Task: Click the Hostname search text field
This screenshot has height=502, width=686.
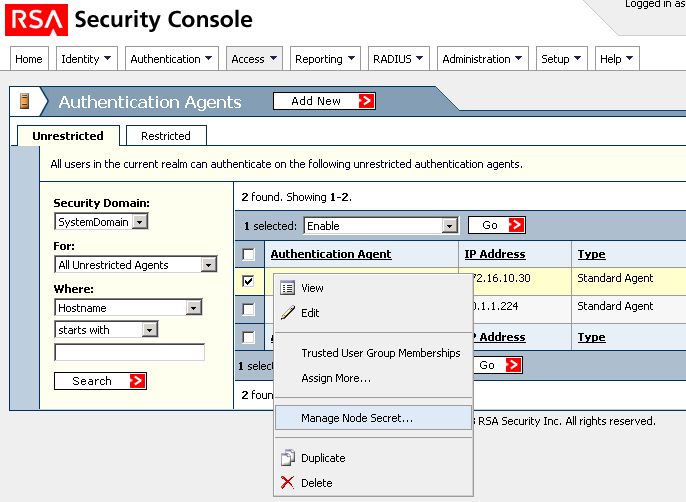Action: tap(130, 352)
